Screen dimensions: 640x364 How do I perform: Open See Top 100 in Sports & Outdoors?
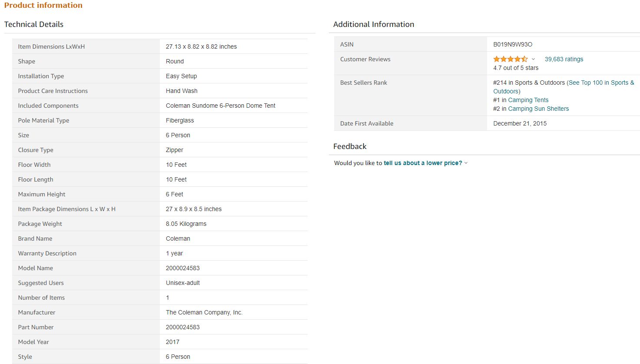[x=601, y=83]
